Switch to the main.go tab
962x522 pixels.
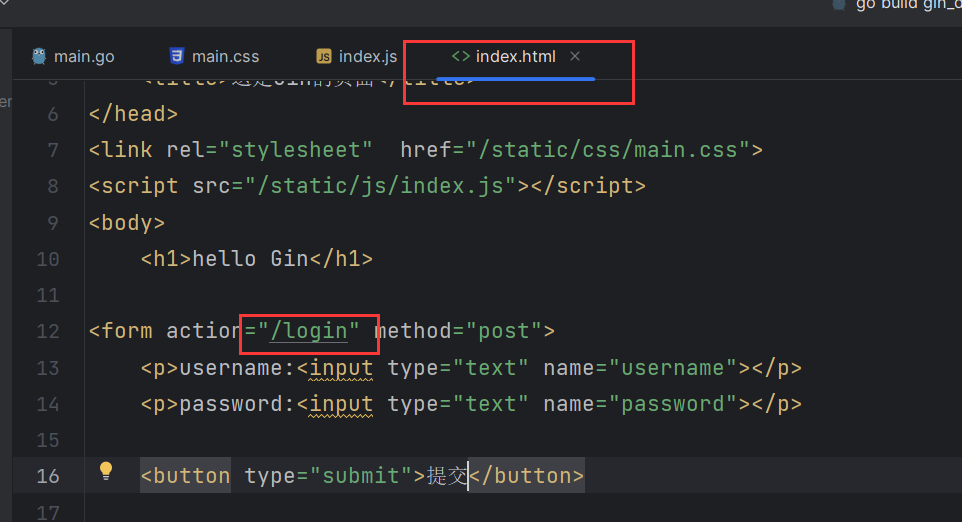click(x=73, y=56)
